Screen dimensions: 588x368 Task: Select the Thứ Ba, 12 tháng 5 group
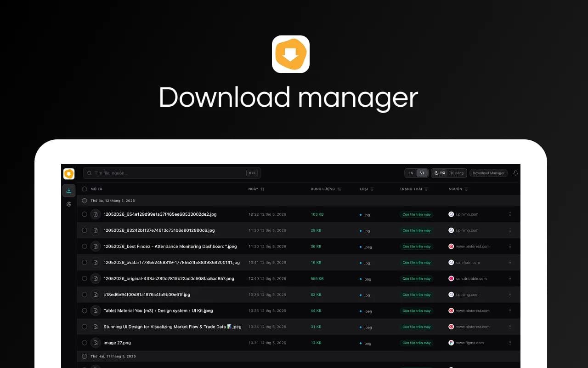pos(85,201)
